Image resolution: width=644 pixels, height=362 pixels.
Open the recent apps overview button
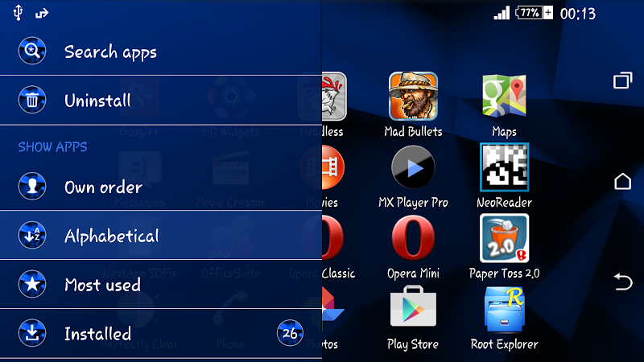(x=622, y=80)
